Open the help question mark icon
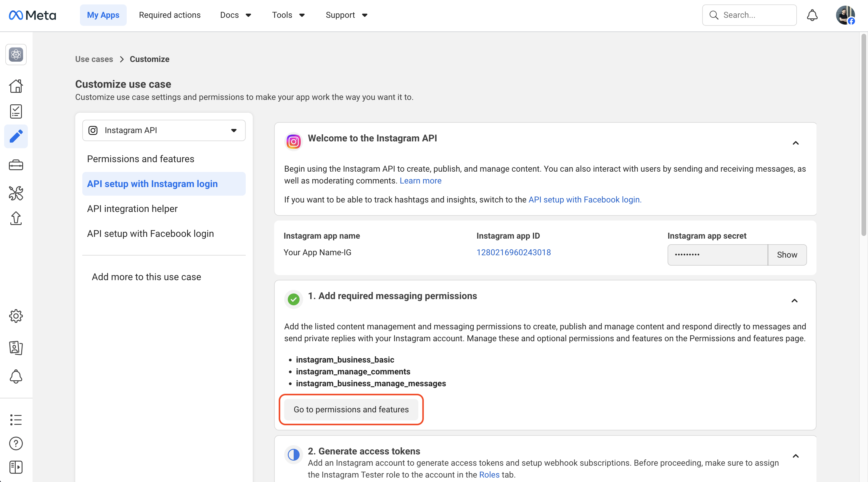868x482 pixels. [x=16, y=443]
